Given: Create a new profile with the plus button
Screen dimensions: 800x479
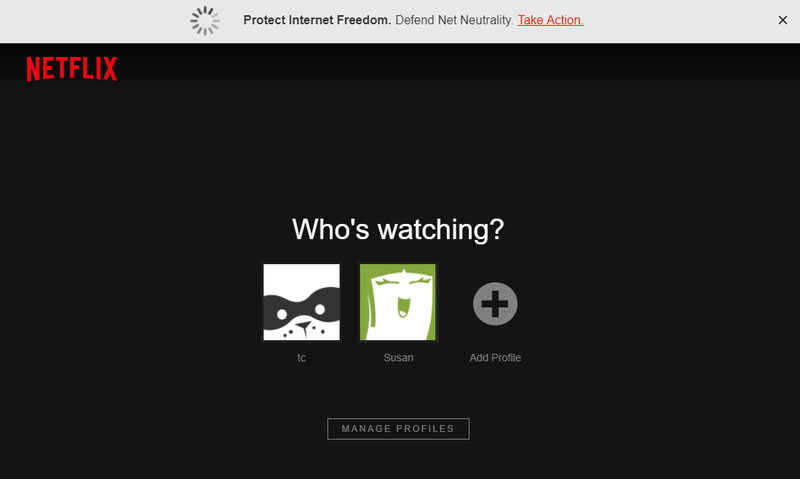Looking at the screenshot, I should [495, 304].
